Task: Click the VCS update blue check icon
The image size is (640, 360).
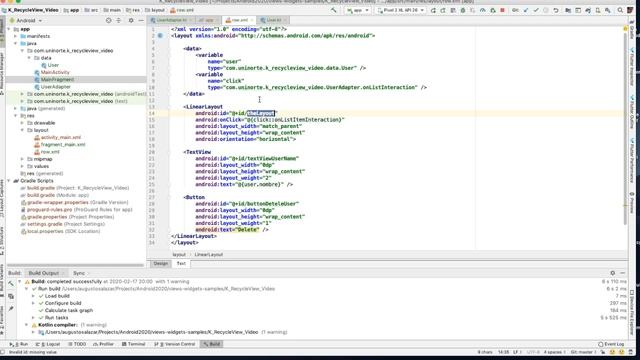Action: (x=526, y=10)
